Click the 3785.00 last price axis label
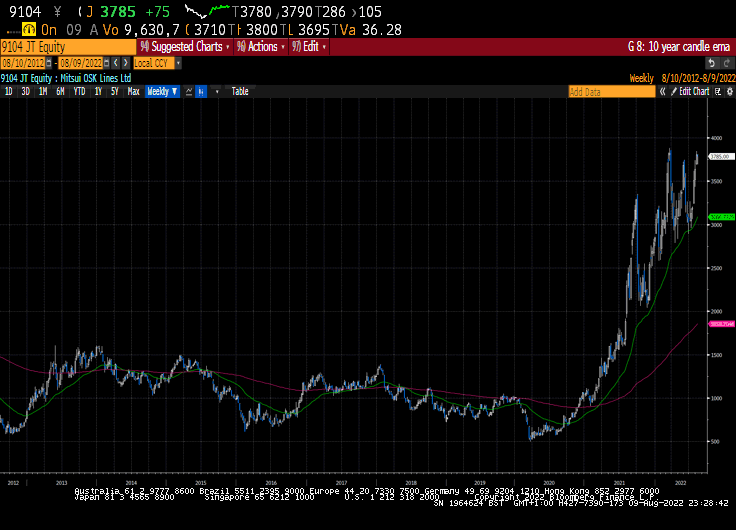736x530 pixels. [x=721, y=156]
